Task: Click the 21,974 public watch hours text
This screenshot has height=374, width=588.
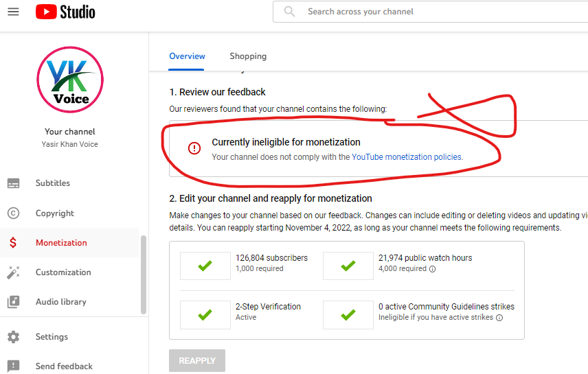Action: coord(425,258)
